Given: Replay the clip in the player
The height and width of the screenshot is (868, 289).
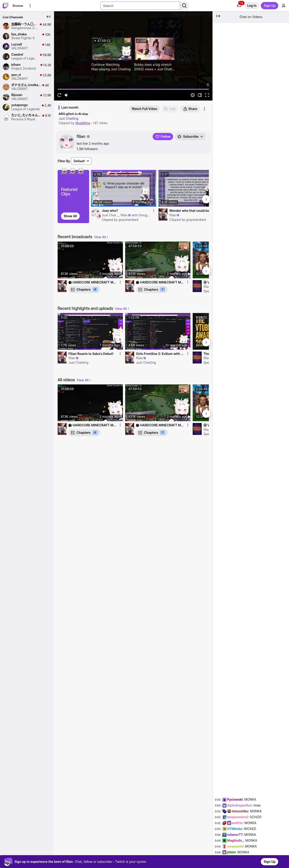Looking at the screenshot, I should pyautogui.click(x=60, y=95).
